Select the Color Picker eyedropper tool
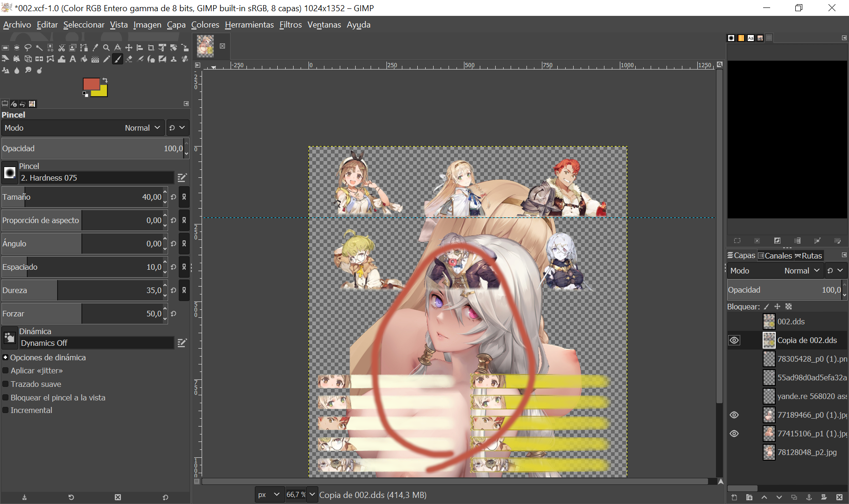The width and height of the screenshot is (849, 504). 95,48
